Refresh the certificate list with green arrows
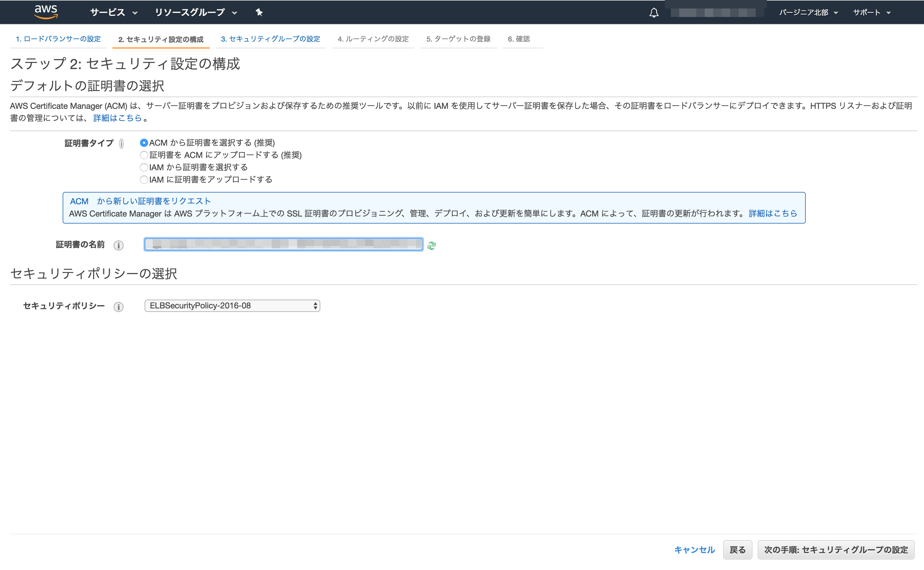The width and height of the screenshot is (924, 570). (432, 245)
